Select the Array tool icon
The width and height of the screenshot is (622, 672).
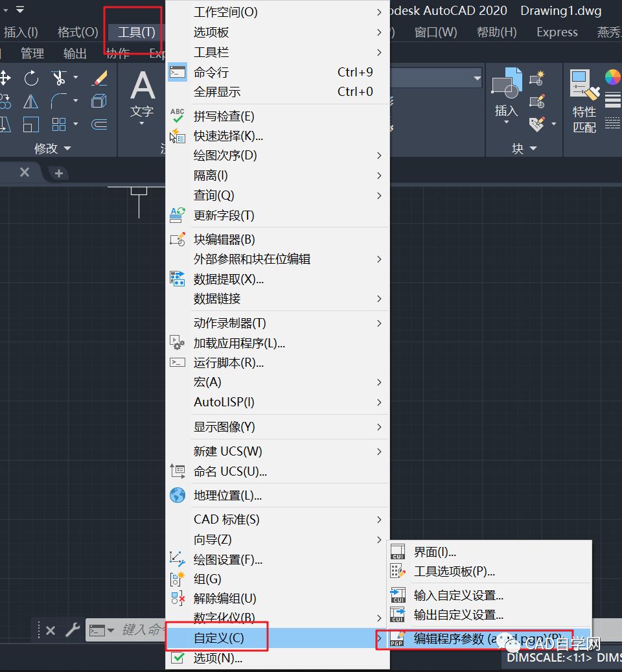click(x=59, y=124)
